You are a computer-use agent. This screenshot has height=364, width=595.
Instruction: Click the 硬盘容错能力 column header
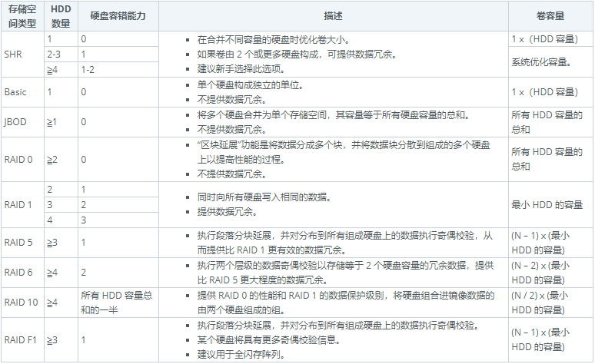click(x=118, y=16)
